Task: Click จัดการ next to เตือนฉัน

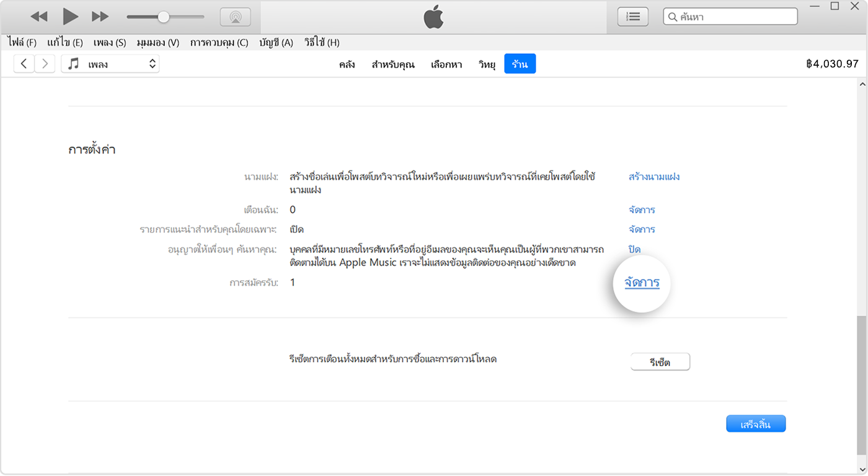Action: tap(642, 210)
